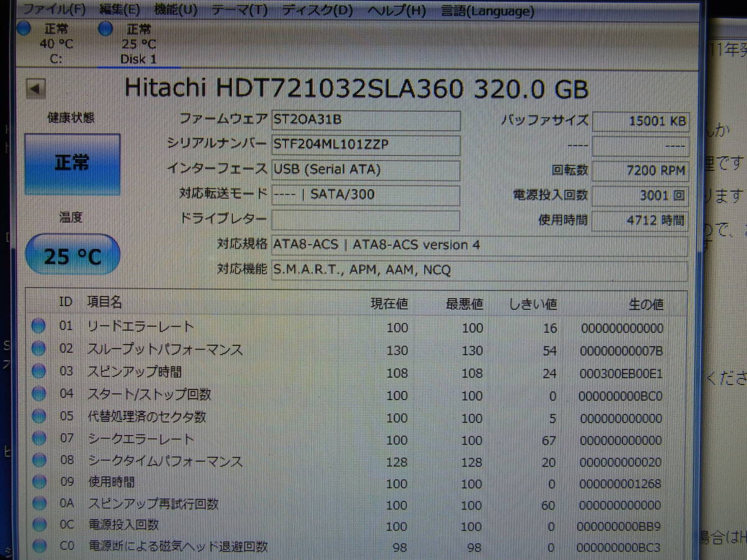Click the status icon for シークエラーレート row
747x560 pixels.
tap(39, 438)
